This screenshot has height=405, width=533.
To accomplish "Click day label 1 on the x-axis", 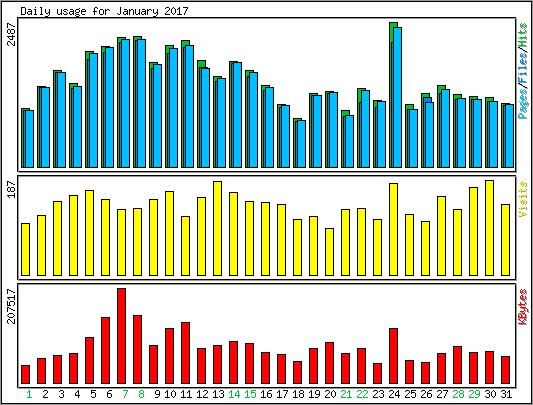I will click(29, 394).
